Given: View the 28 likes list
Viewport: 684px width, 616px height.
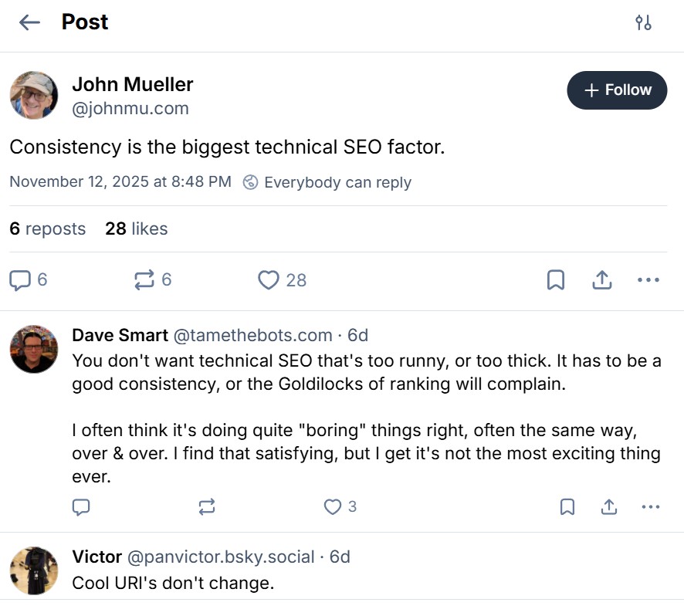Looking at the screenshot, I should pyautogui.click(x=137, y=228).
